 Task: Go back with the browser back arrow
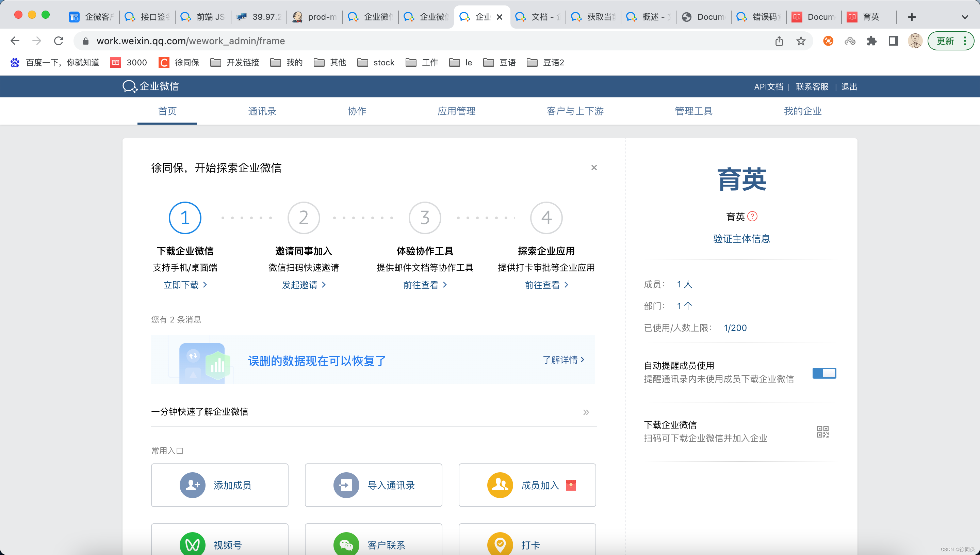click(x=15, y=41)
